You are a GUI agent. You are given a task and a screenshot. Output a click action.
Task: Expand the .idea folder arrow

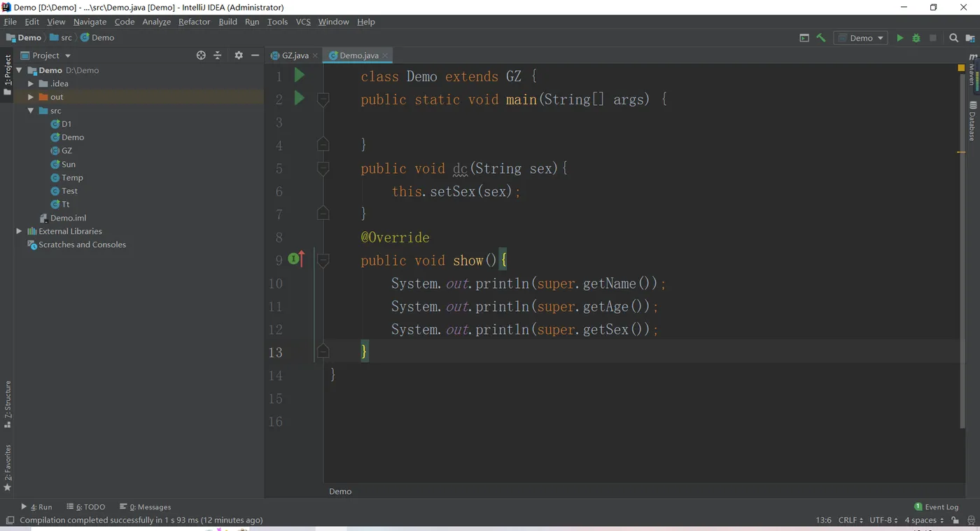click(x=31, y=83)
